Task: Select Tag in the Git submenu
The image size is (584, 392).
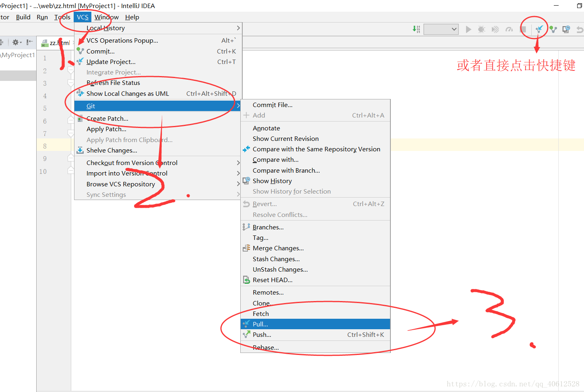Action: pyautogui.click(x=316, y=237)
